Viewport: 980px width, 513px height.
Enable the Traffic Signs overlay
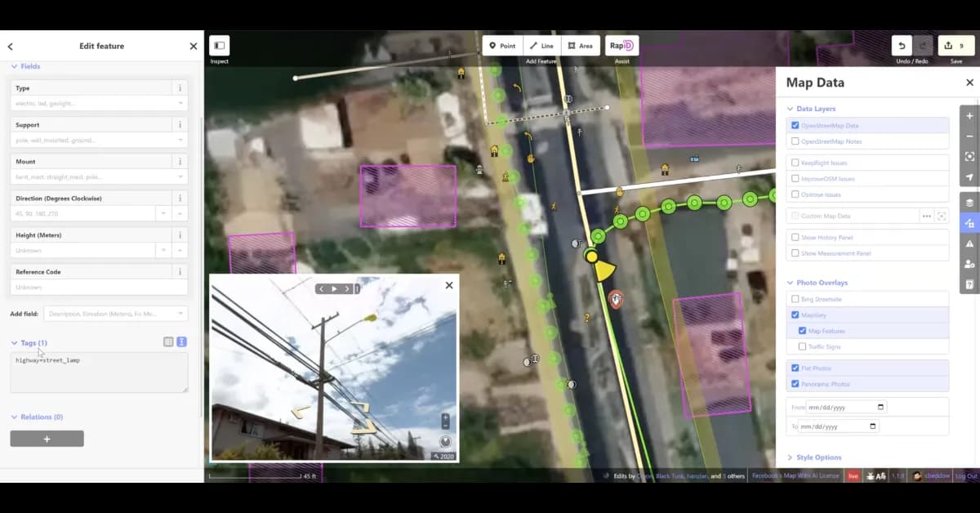(x=802, y=346)
